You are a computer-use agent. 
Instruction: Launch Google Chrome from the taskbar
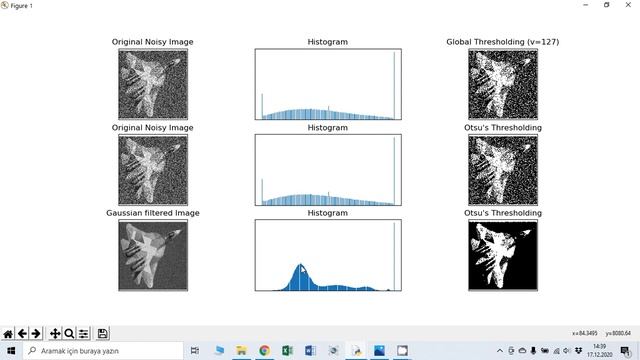pyautogui.click(x=264, y=351)
